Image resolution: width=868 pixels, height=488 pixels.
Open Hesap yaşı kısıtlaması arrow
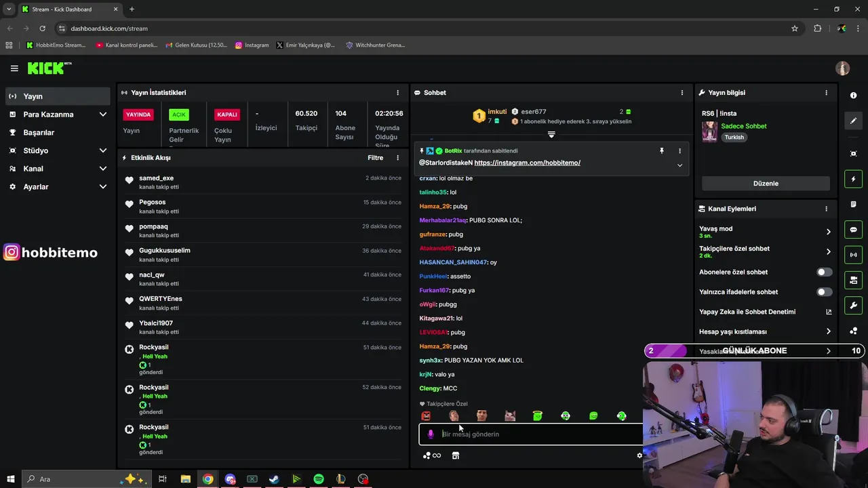828,331
